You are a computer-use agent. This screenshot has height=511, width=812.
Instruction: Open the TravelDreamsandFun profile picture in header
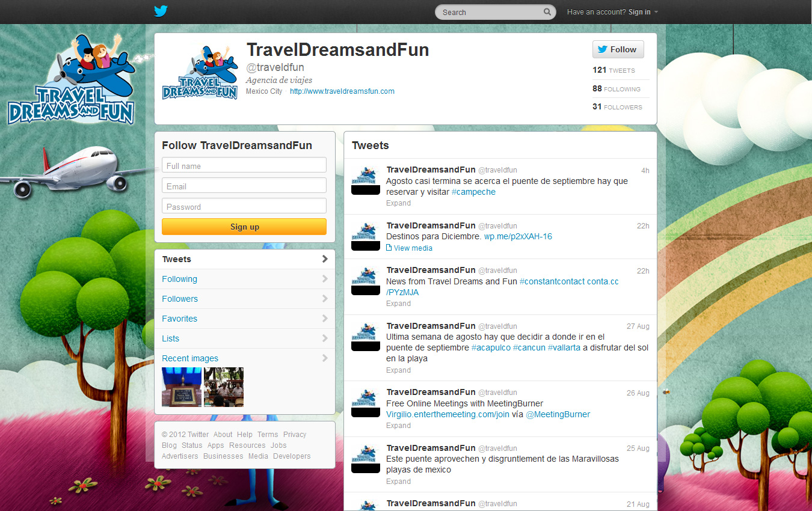200,72
